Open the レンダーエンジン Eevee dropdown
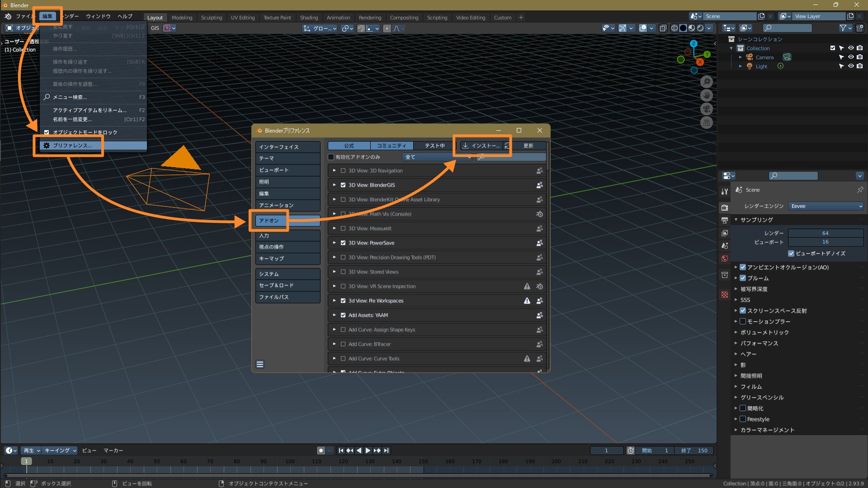Viewport: 868px width, 488px height. (826, 206)
